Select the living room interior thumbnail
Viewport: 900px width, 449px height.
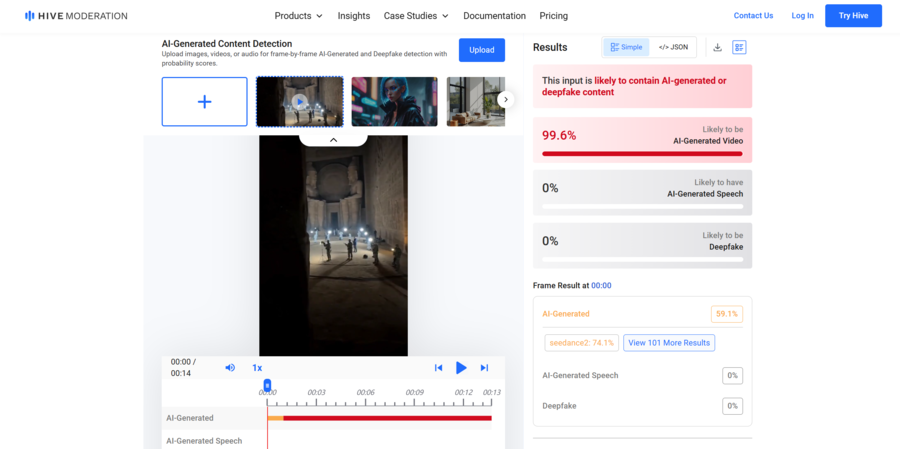[x=476, y=102]
